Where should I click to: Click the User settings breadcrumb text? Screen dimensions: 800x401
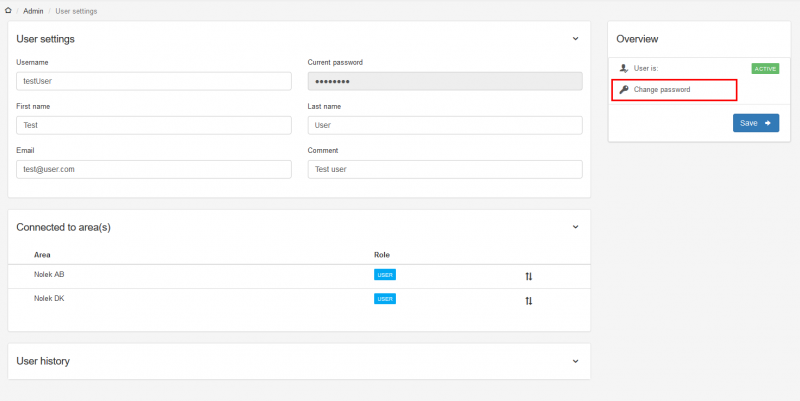pyautogui.click(x=76, y=11)
